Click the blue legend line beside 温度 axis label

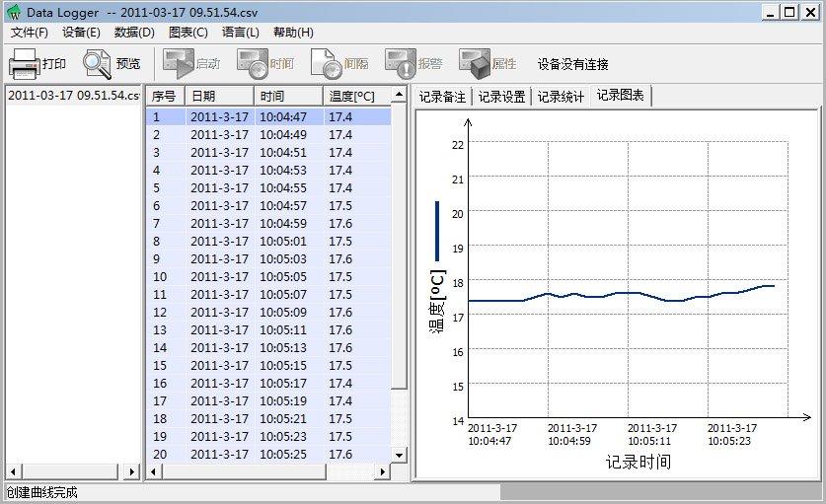(437, 231)
